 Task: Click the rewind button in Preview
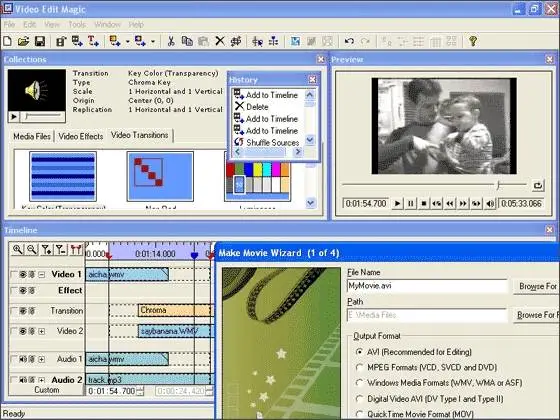pos(450,204)
